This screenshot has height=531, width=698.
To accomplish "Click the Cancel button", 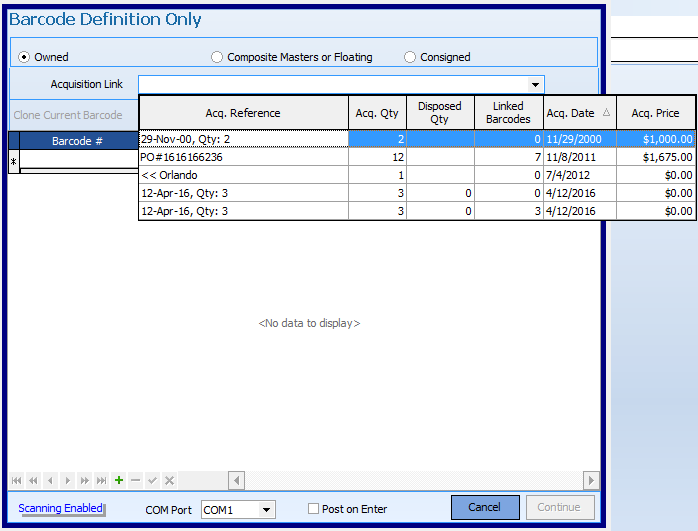I will pyautogui.click(x=485, y=507).
